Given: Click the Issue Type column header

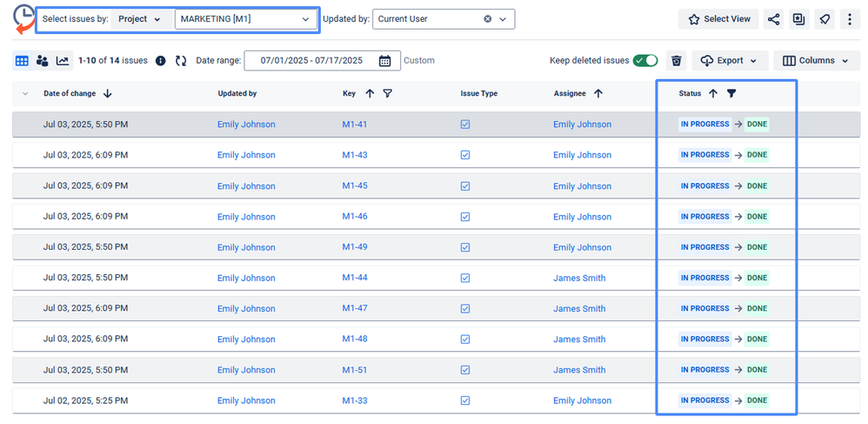Looking at the screenshot, I should click(479, 94).
